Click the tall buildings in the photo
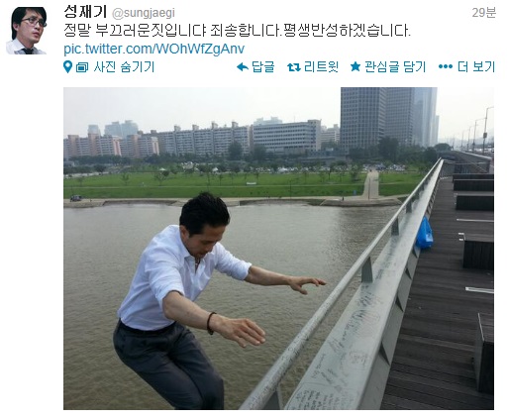Viewport: 508px width, 420px height. (389, 116)
